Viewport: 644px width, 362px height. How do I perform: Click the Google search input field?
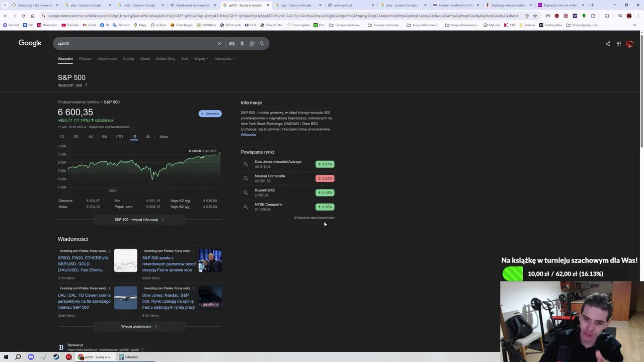pos(136,43)
